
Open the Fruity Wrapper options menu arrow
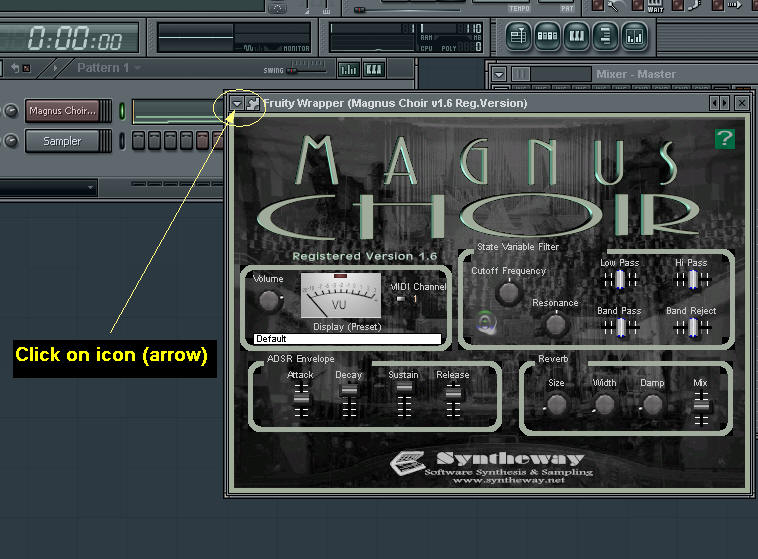[x=236, y=103]
